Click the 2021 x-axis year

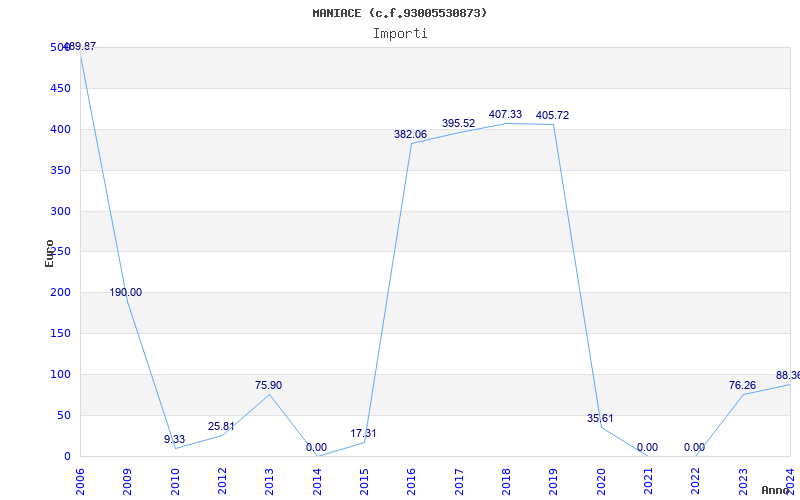point(648,482)
